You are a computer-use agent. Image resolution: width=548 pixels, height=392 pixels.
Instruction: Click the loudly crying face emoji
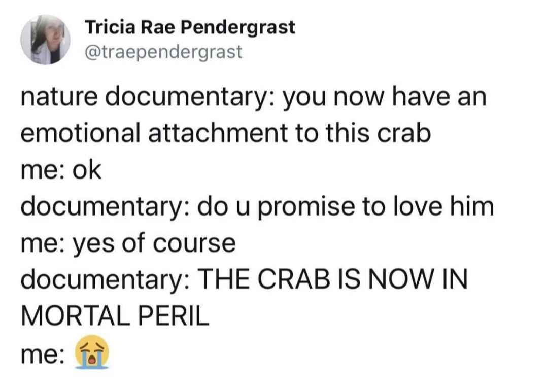pos(92,352)
